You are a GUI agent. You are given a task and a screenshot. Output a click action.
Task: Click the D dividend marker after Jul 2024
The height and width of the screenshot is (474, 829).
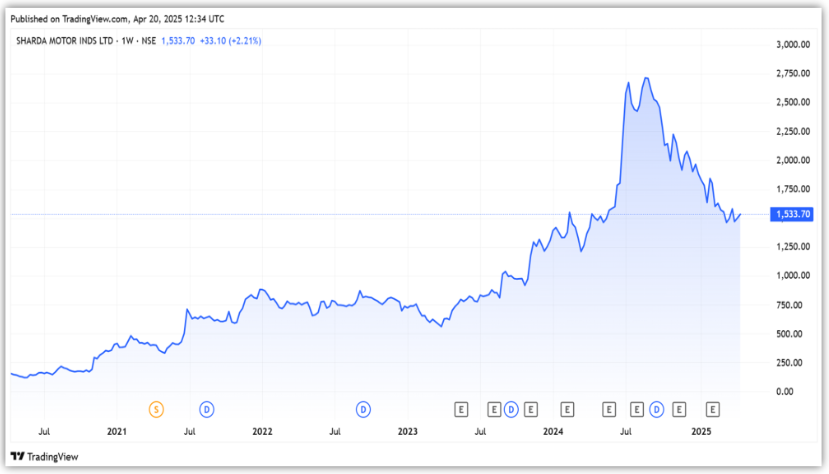point(657,408)
